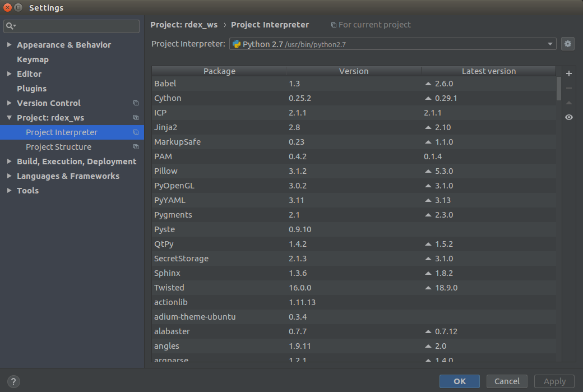Select the MarkupSafe package row
The height and width of the screenshot is (392, 583).
click(354, 142)
